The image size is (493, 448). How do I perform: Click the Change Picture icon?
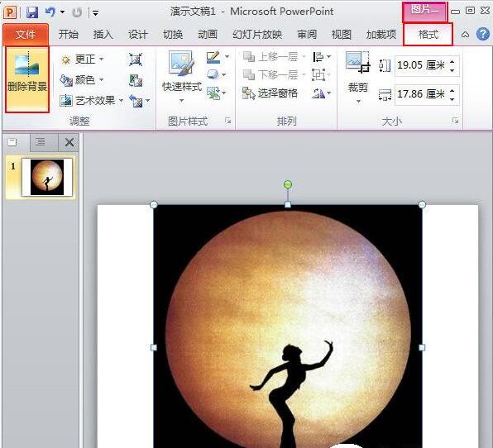point(136,80)
